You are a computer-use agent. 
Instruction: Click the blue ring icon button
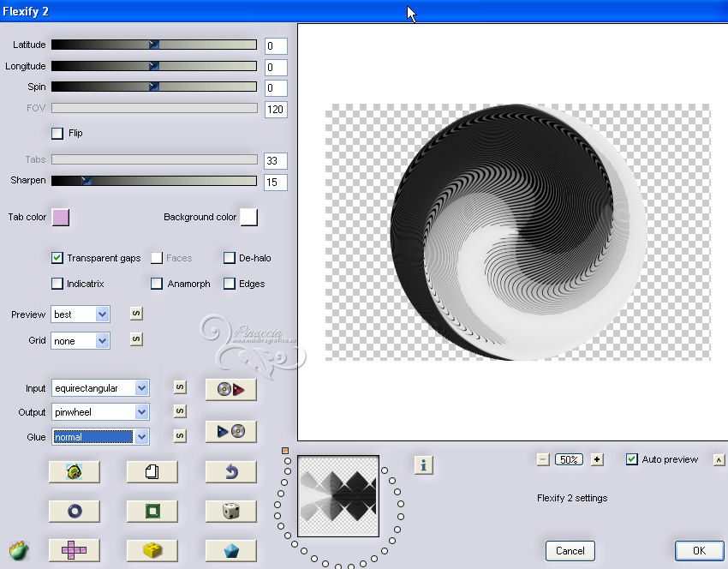pyautogui.click(x=74, y=511)
